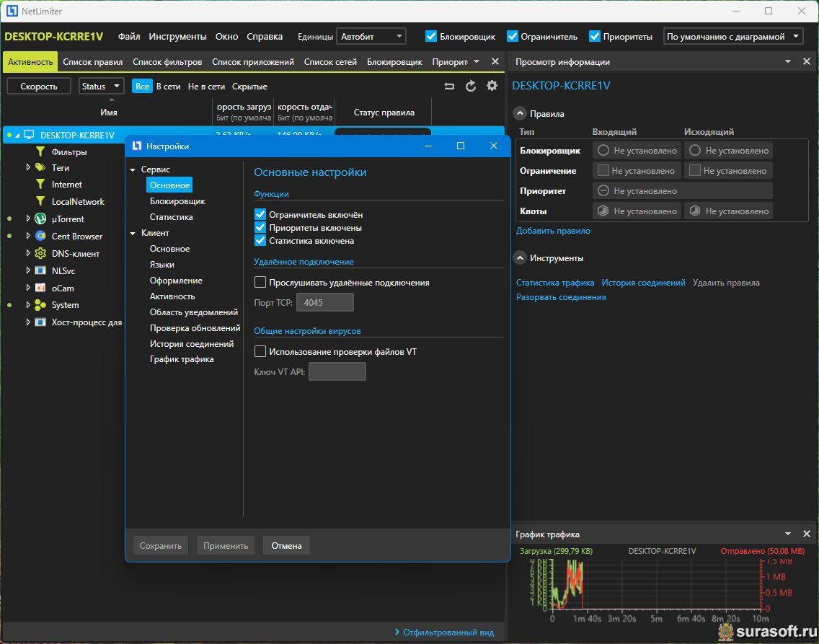Open the Status dropdown
This screenshot has width=819, height=644.
pyautogui.click(x=101, y=87)
